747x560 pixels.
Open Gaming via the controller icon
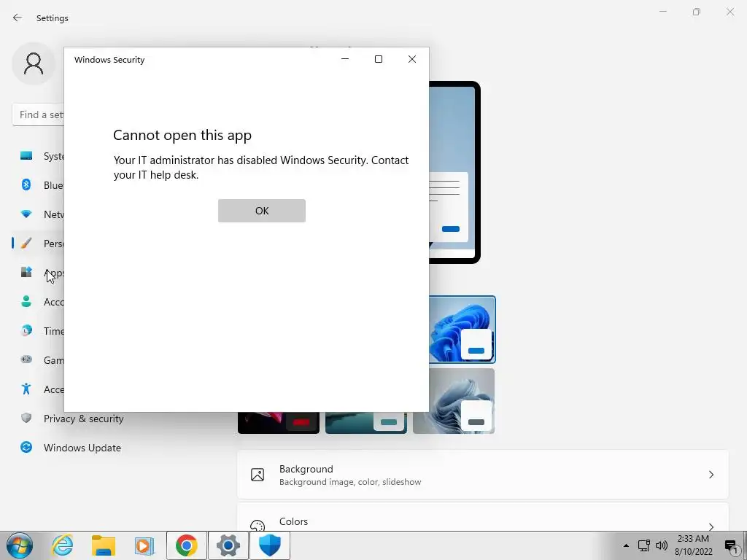[26, 359]
